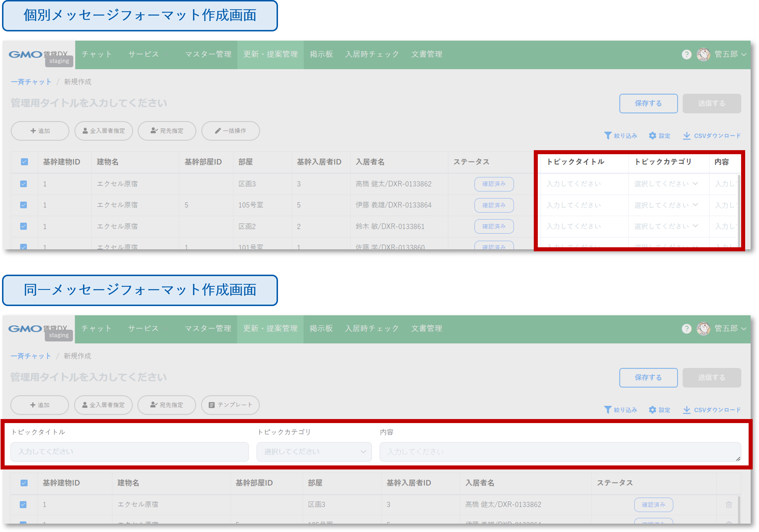The image size is (759, 532).
Task: Click 絞り込み filter on 同一メッセージ screen
Action: pyautogui.click(x=620, y=410)
